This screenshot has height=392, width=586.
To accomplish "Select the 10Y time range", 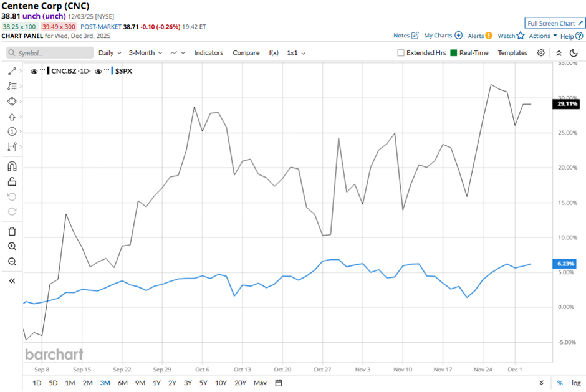I will (221, 383).
